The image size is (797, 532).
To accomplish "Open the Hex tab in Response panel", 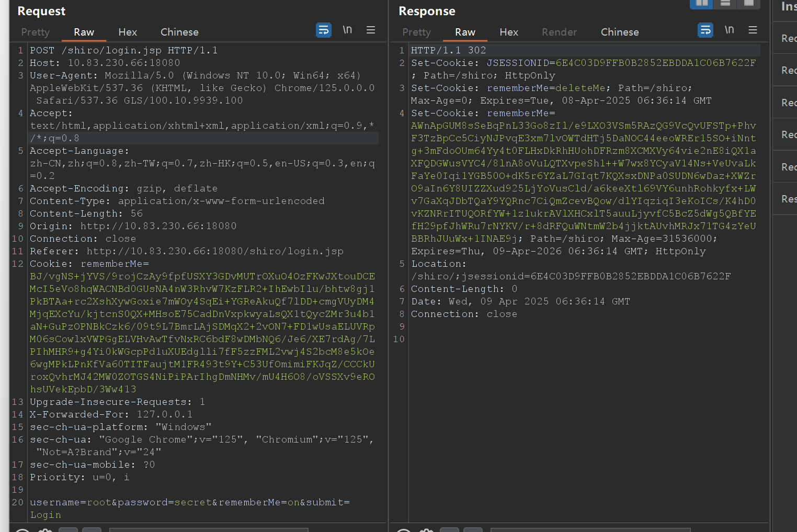I will (509, 32).
